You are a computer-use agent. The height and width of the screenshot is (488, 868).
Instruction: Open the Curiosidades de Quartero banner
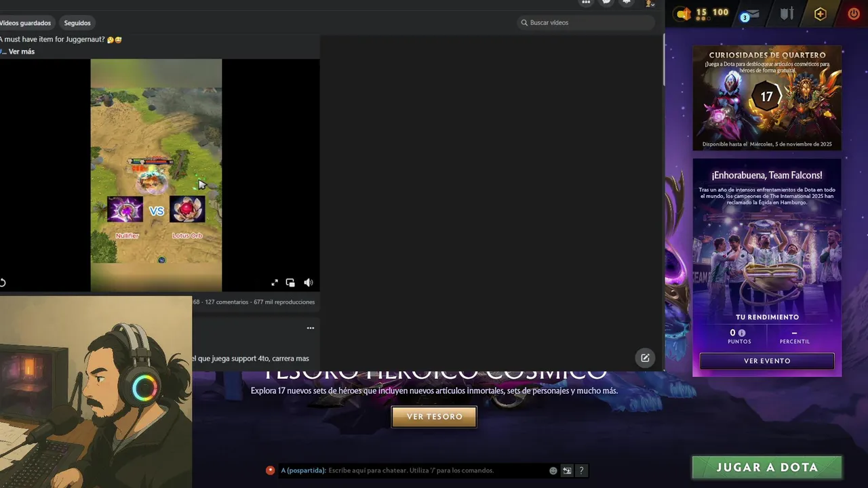[767, 98]
